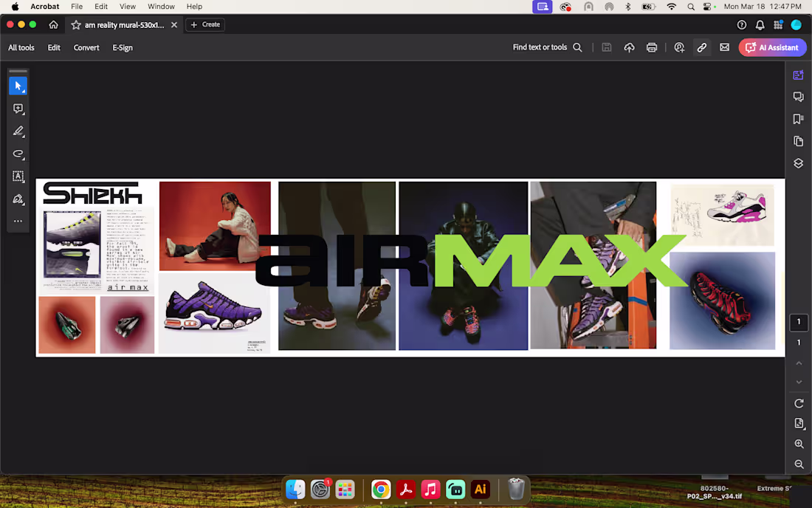The width and height of the screenshot is (812, 508).
Task: Choose the Add comment tool
Action: tap(18, 109)
